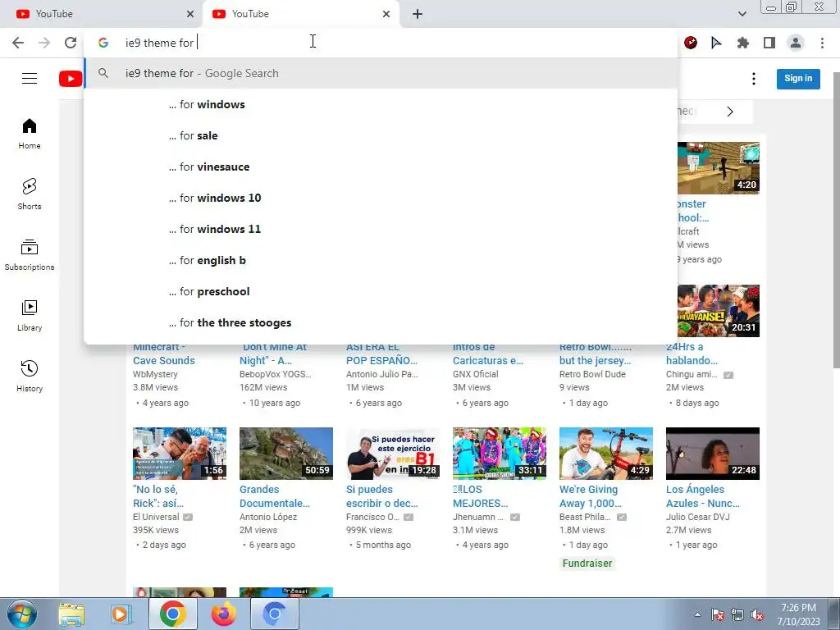The height and width of the screenshot is (630, 840).
Task: Choose suggestion 'for vinesauce'
Action: coord(381,167)
